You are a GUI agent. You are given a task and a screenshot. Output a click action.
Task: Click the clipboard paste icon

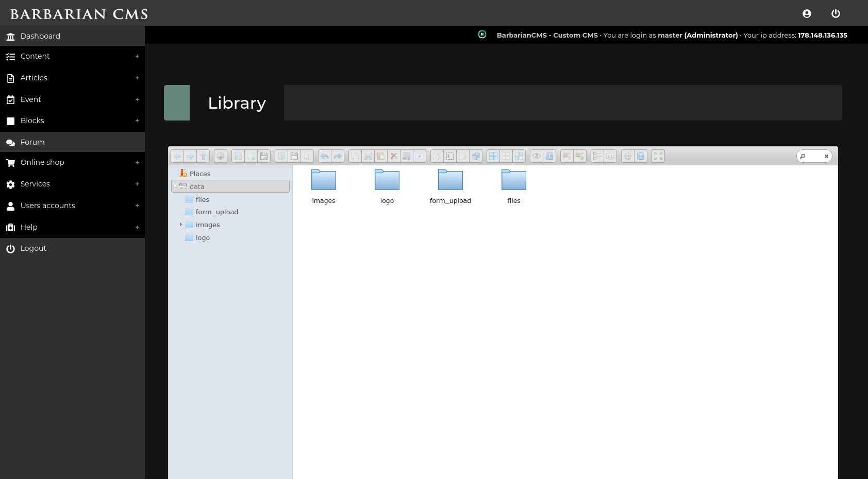tap(381, 156)
